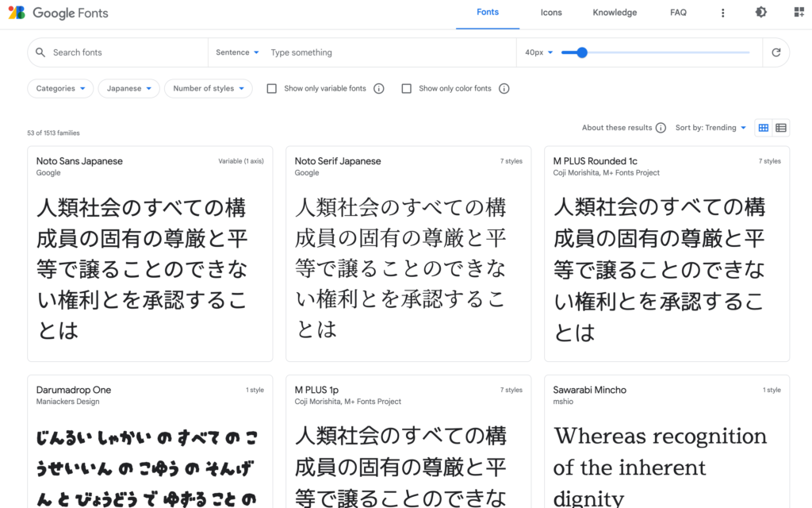812x508 pixels.
Task: Select the Fonts tab
Action: [x=488, y=13]
